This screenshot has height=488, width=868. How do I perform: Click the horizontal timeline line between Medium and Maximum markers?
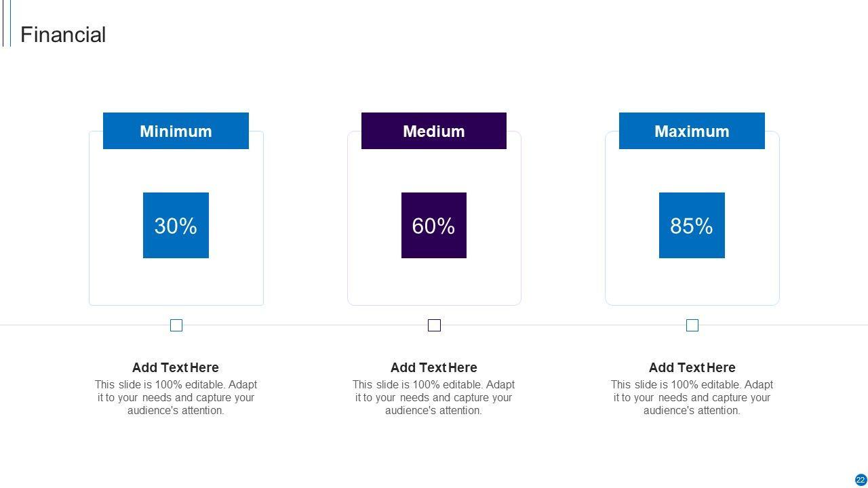[x=563, y=325]
